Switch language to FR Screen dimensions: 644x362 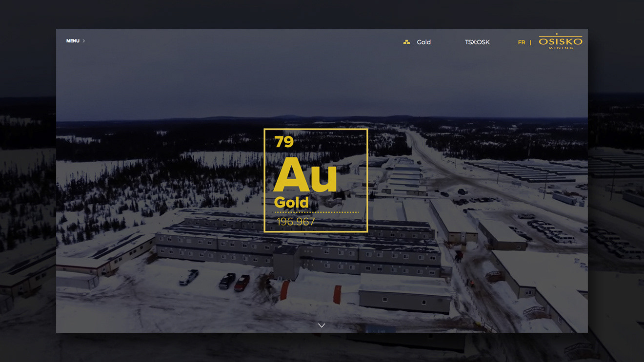522,42
